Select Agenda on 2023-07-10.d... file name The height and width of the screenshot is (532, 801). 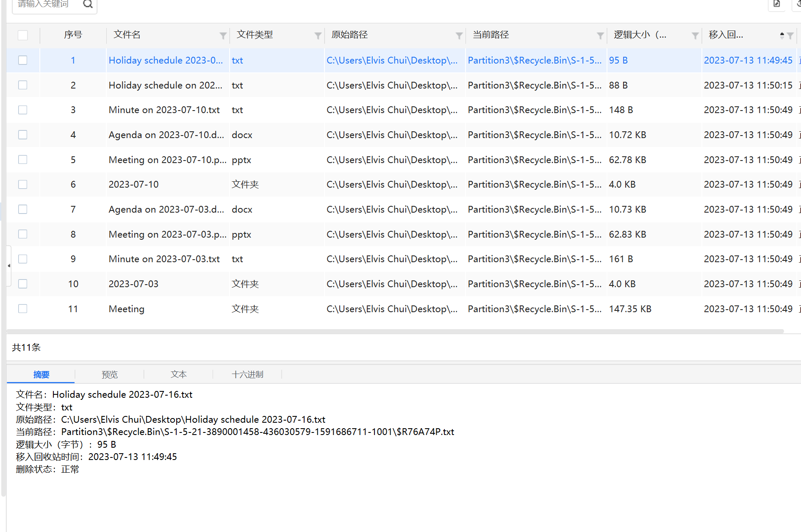point(166,135)
